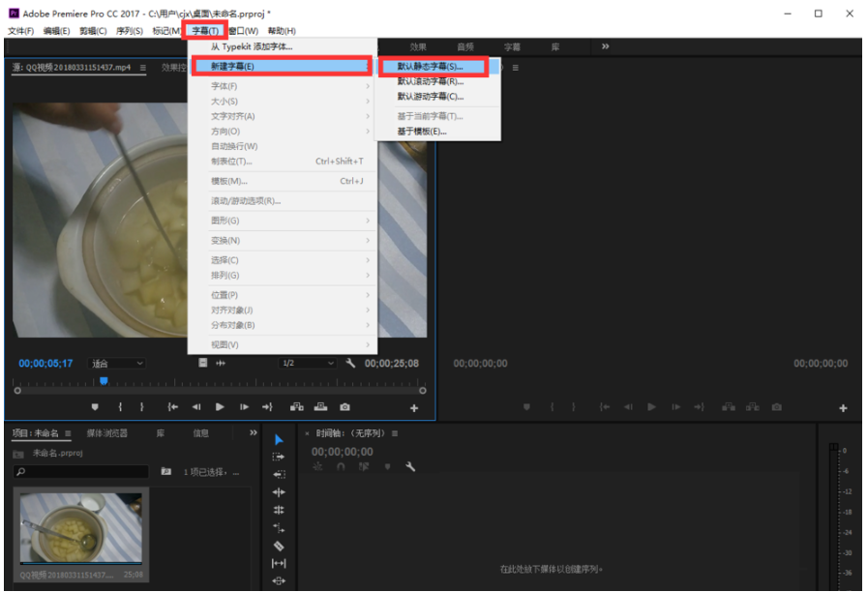The height and width of the screenshot is (592, 868).
Task: Select the Selection tool
Action: (x=280, y=439)
